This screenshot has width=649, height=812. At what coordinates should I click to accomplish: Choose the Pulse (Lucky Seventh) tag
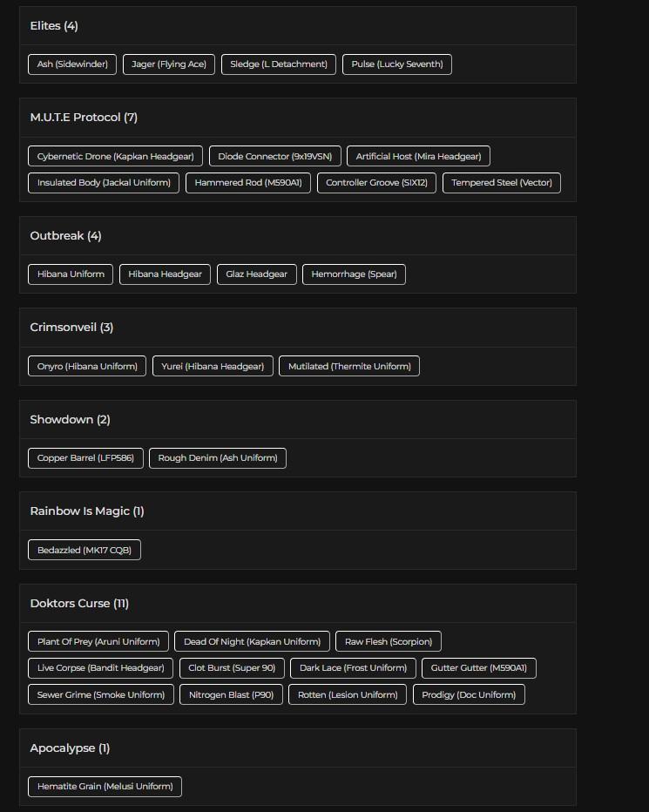[397, 64]
